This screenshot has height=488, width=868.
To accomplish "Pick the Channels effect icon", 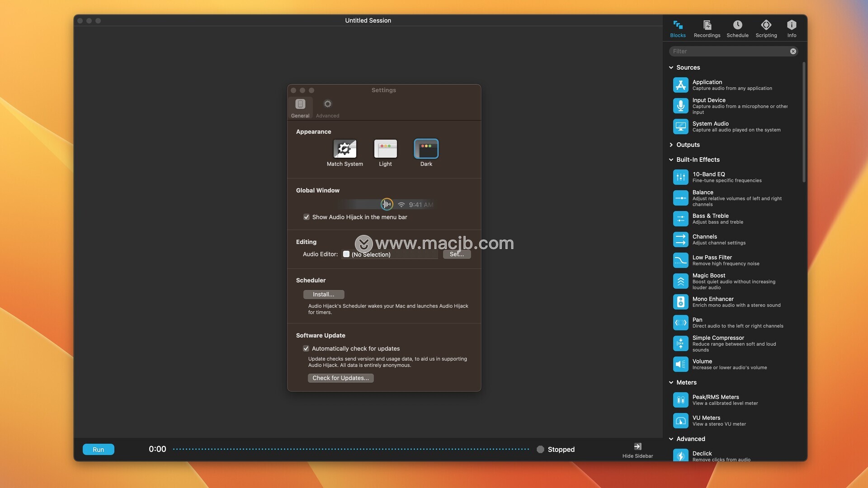I will [680, 239].
